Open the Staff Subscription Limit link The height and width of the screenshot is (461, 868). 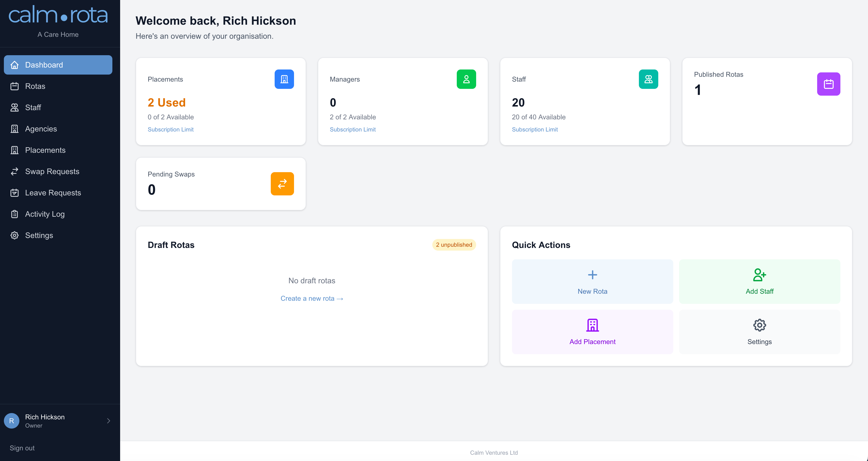coord(535,129)
